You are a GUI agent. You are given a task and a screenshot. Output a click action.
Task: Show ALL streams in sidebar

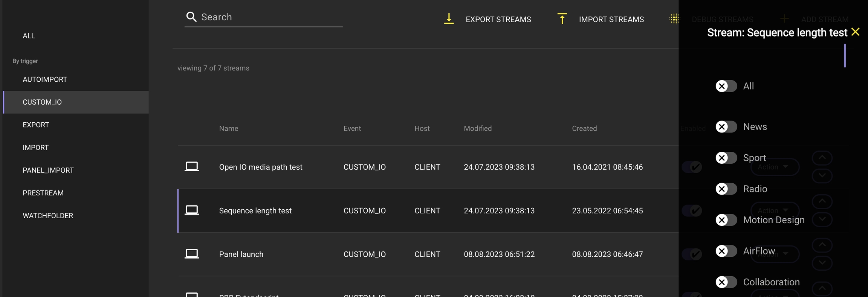(29, 36)
